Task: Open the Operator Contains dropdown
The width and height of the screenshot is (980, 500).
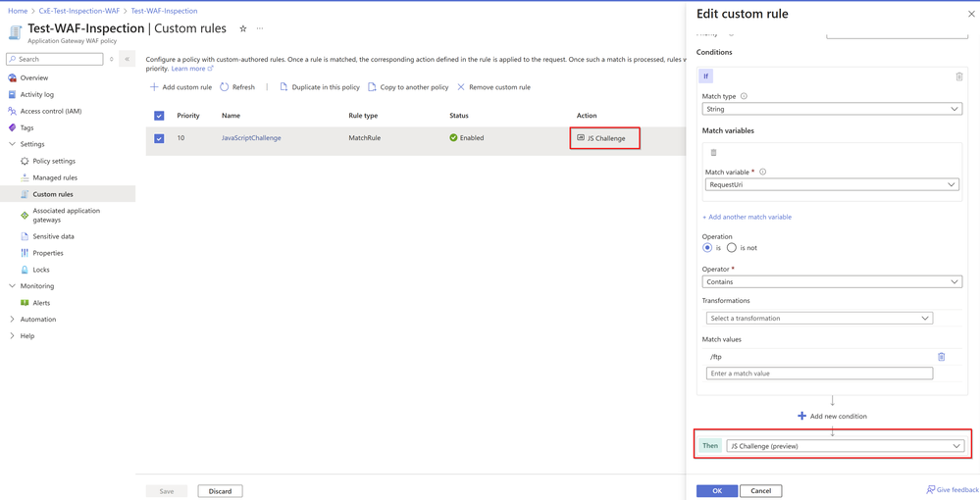Action: [x=832, y=282]
